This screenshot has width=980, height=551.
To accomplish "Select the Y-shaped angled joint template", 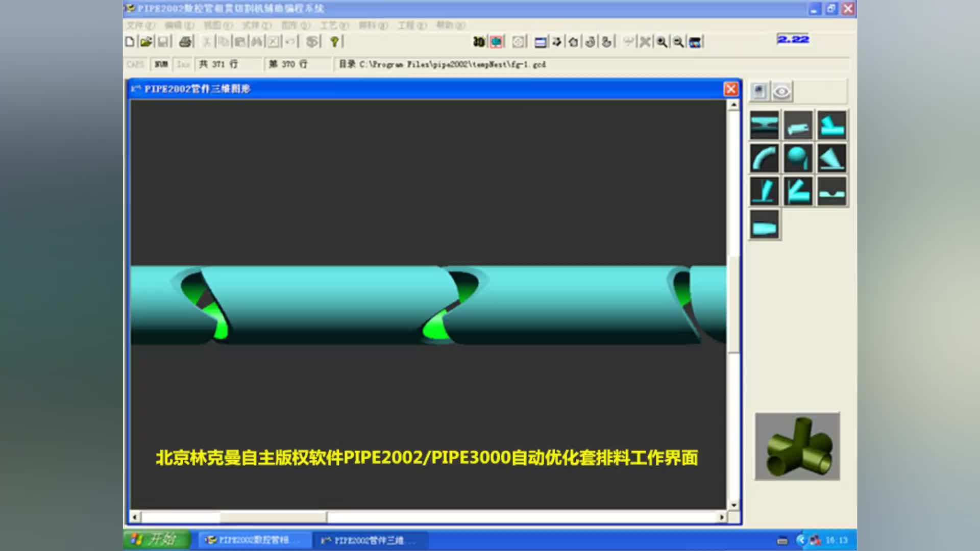I will coord(798,191).
